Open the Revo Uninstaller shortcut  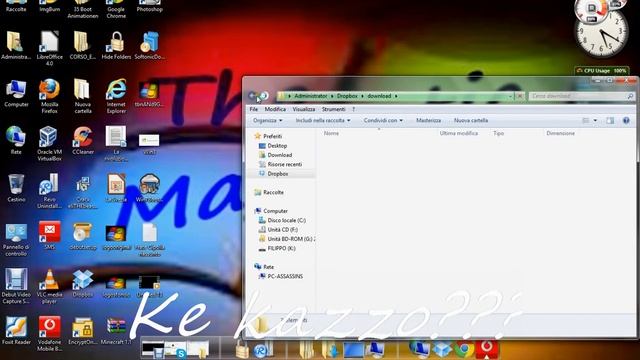[49, 191]
